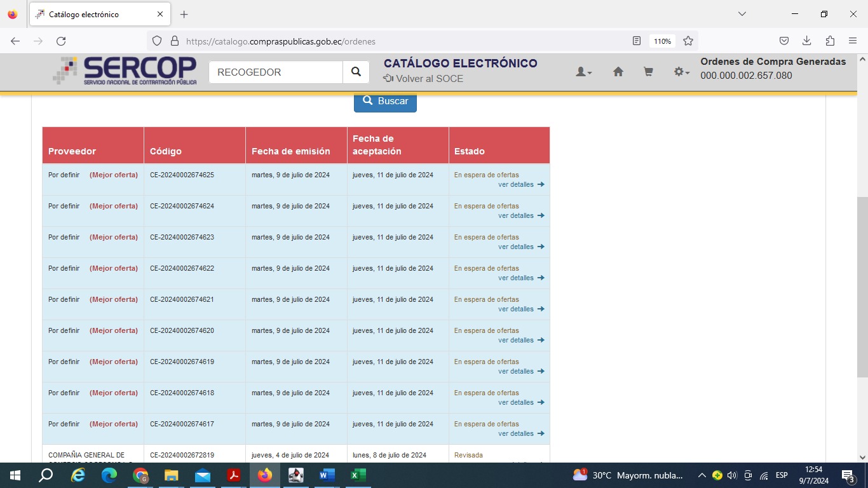The width and height of the screenshot is (868, 488).
Task: Toggle reader view icon in address bar
Action: point(637,41)
